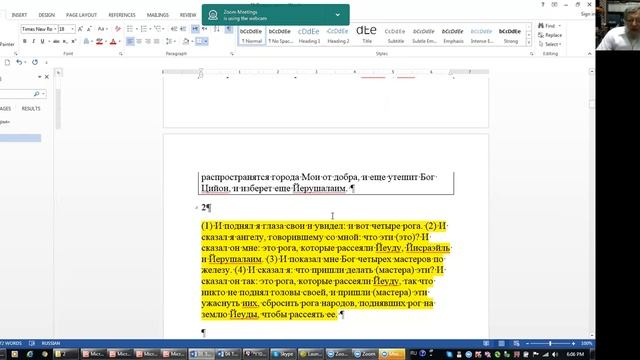
Task: Justify text alignment
Action: tap(157, 41)
